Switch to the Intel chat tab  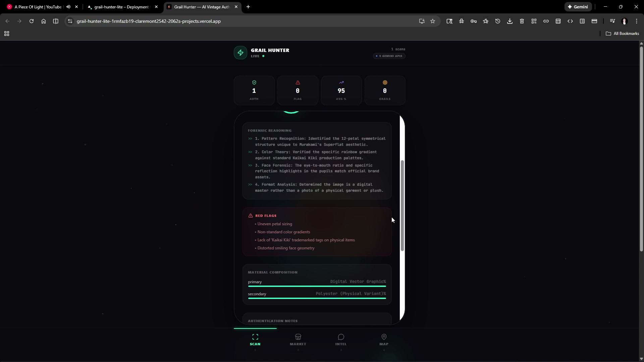341,340
